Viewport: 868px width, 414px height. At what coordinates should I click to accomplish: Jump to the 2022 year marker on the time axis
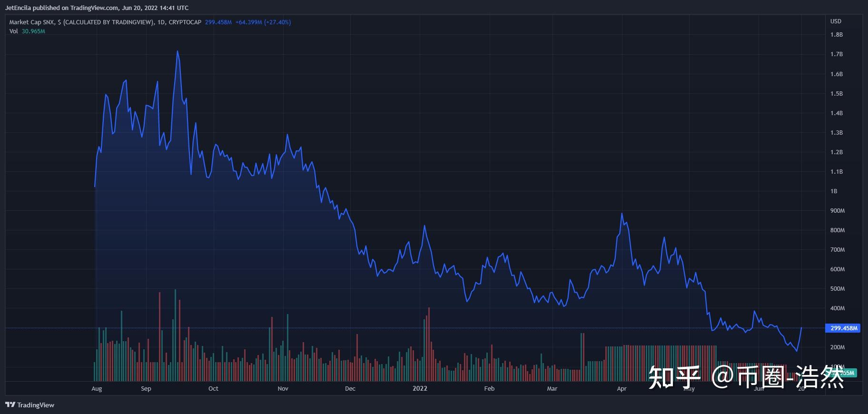[420, 389]
